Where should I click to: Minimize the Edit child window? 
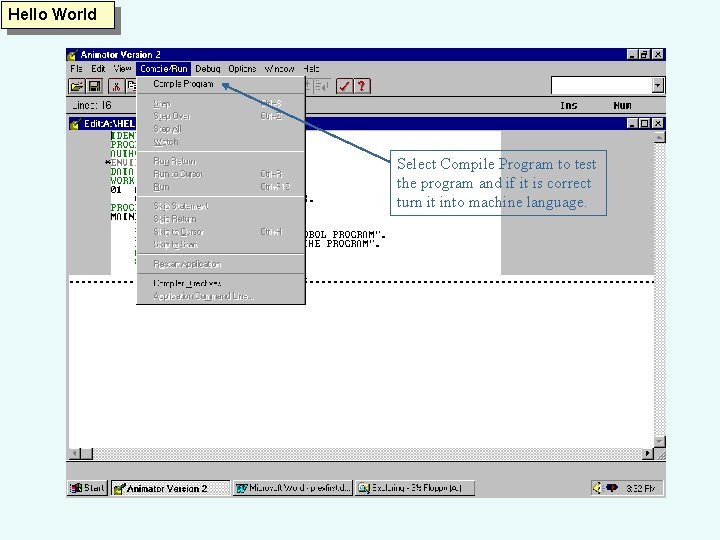[632, 124]
